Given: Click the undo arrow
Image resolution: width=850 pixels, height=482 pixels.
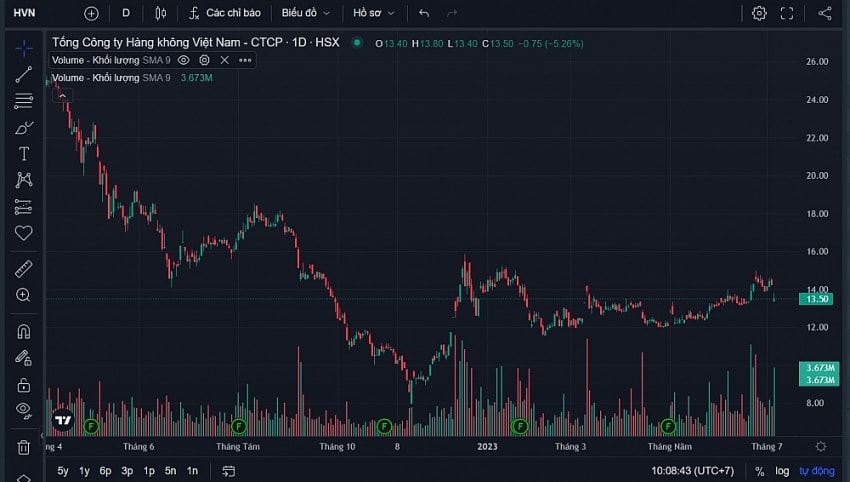Looking at the screenshot, I should pos(424,13).
